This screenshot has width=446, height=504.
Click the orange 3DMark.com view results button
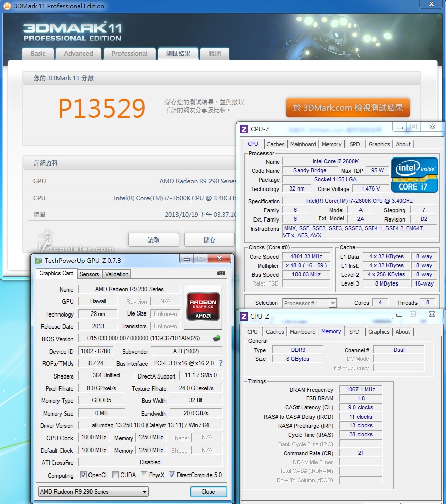click(x=348, y=108)
